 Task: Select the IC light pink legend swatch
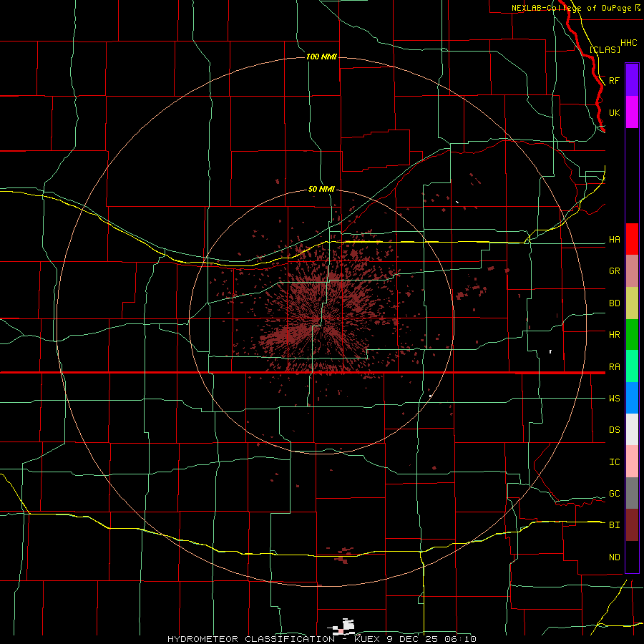632,462
